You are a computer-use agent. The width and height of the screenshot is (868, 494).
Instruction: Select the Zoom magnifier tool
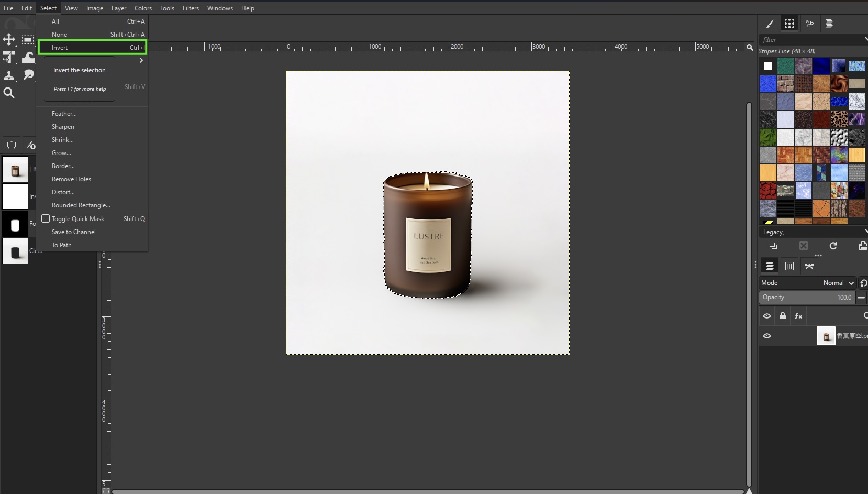tap(9, 93)
